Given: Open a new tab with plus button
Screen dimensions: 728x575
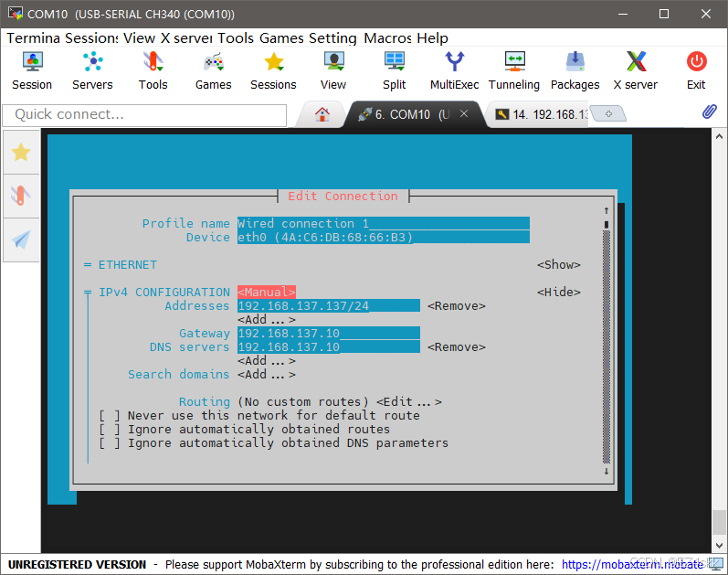Looking at the screenshot, I should coord(608,113).
